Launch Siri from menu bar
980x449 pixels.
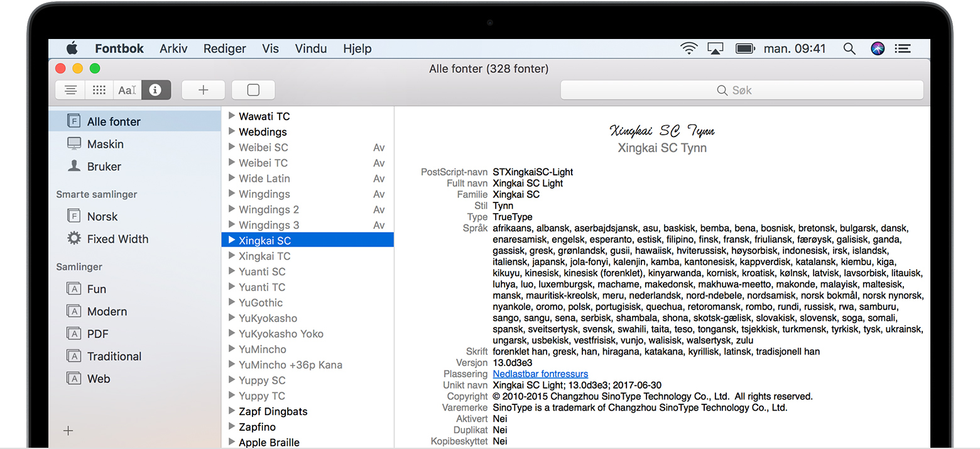(x=878, y=48)
